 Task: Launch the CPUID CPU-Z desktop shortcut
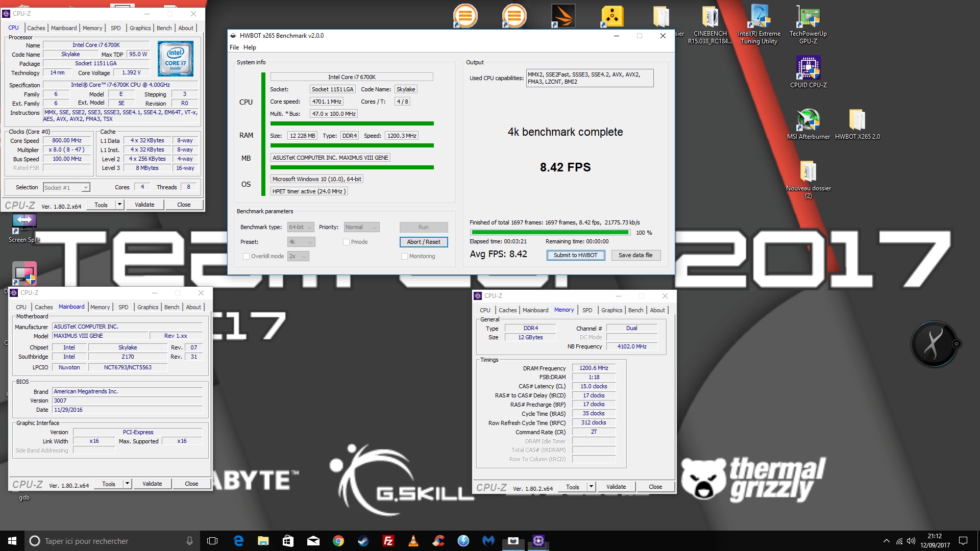(x=808, y=72)
